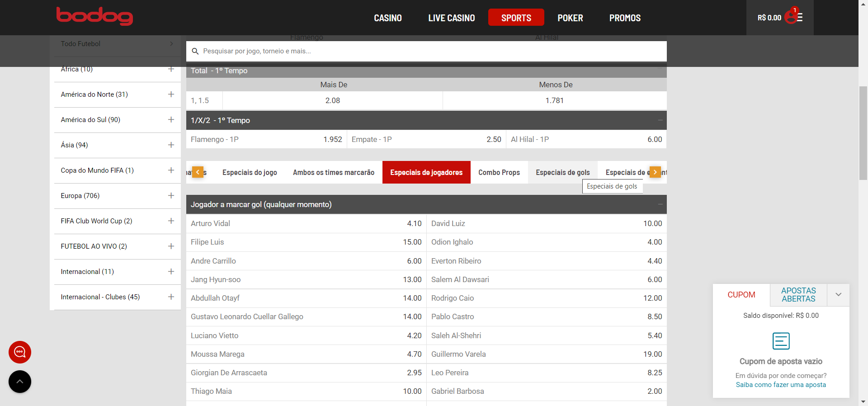
Task: Pick Filipe Luis to score 15.00
Action: (x=306, y=242)
